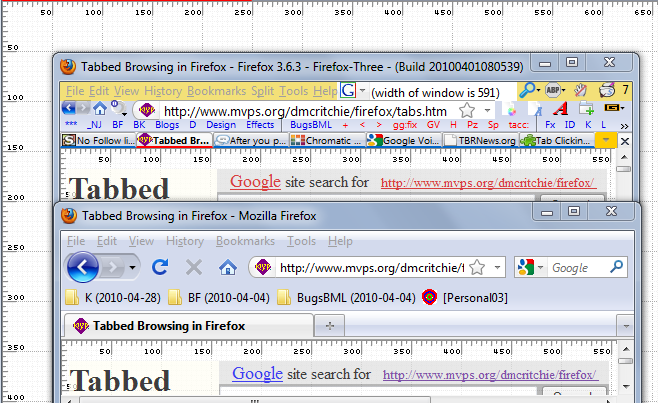Click the bookmark star in the lower window's URL bar
Screen dimensions: 658x403
click(x=477, y=267)
